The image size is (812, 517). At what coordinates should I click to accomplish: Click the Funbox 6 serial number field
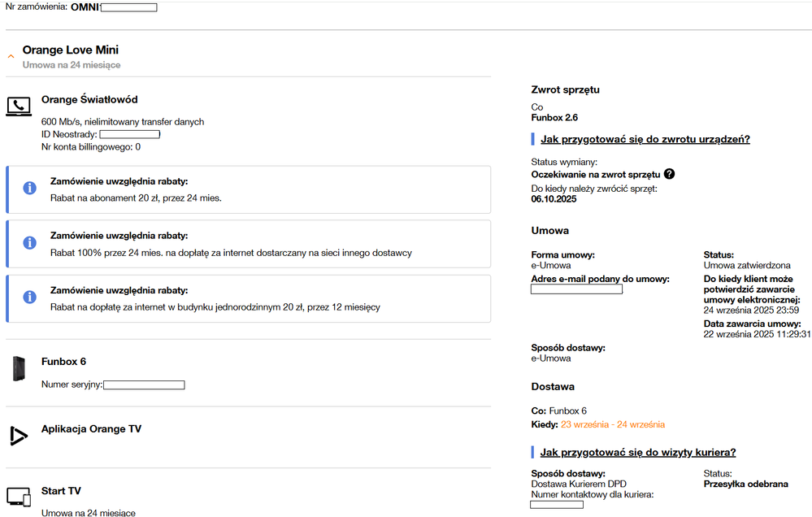point(144,384)
